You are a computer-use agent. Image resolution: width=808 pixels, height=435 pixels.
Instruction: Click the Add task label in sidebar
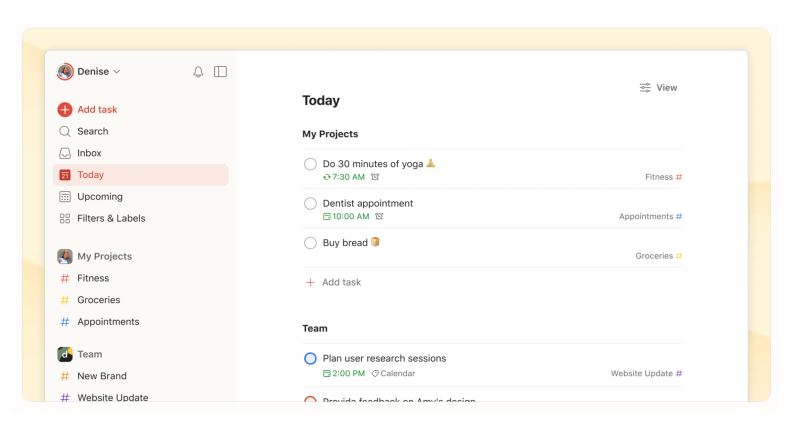[x=97, y=109]
